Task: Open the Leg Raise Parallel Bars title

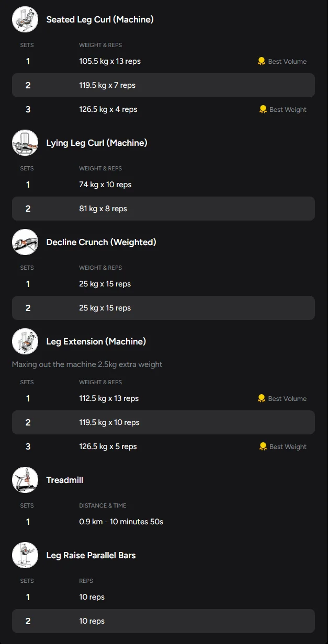Action: point(91,555)
